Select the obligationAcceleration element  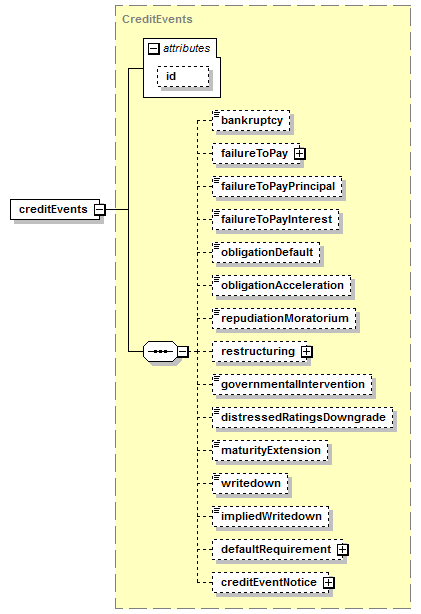pos(282,285)
